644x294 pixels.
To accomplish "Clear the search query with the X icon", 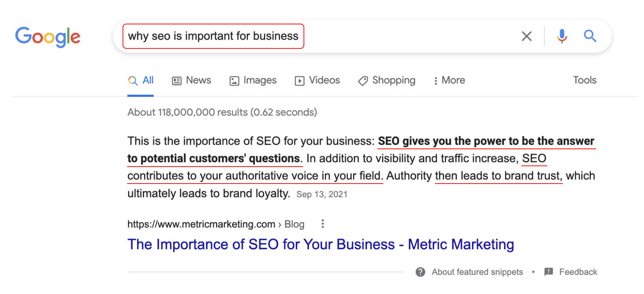I will [x=527, y=36].
